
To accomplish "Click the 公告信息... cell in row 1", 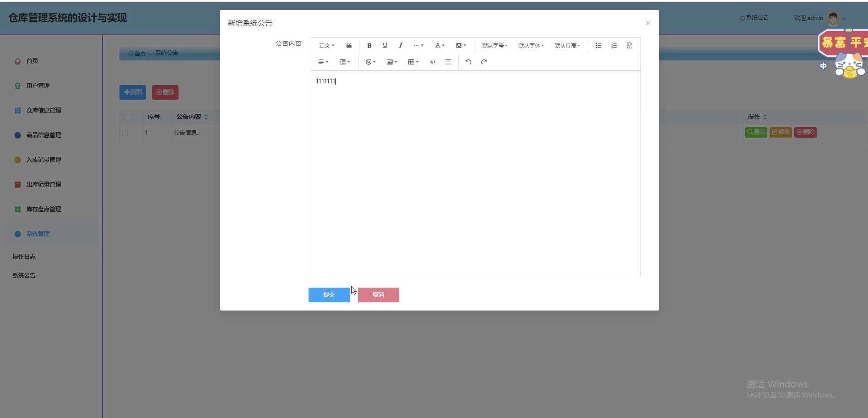I will pyautogui.click(x=187, y=133).
